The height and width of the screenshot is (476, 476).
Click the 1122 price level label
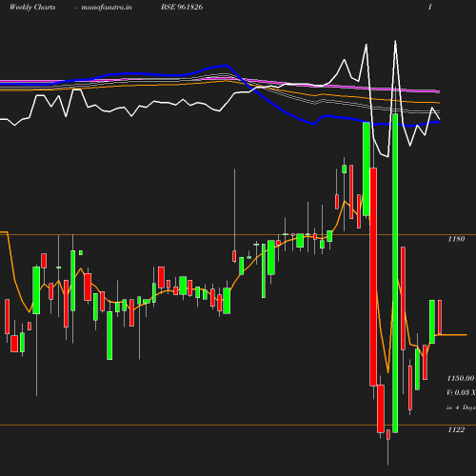coord(456,429)
